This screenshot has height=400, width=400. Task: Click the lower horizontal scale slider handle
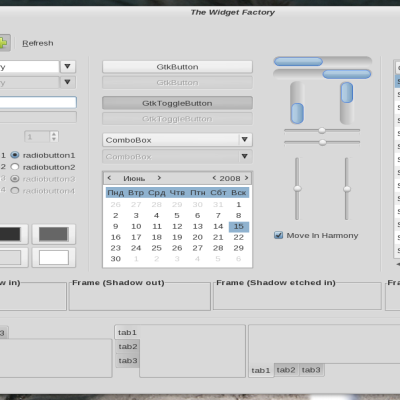(322, 142)
